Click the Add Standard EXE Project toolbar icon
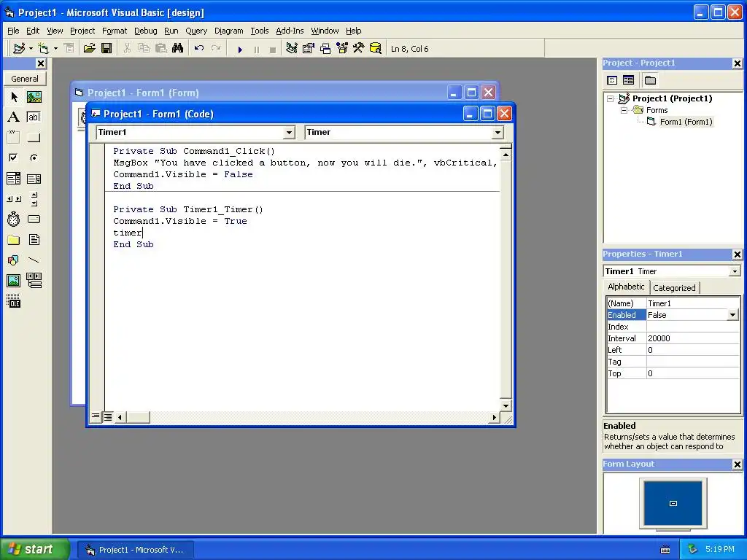 pyautogui.click(x=19, y=49)
